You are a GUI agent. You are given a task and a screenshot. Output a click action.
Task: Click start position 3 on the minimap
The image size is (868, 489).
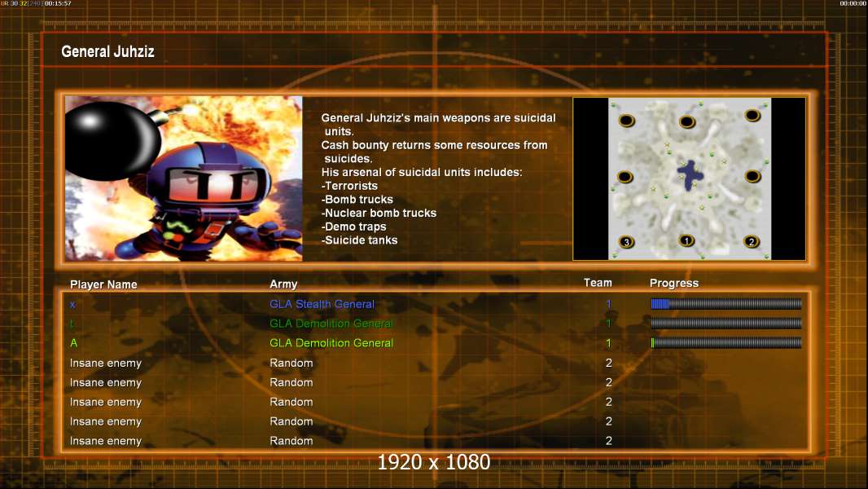point(626,242)
